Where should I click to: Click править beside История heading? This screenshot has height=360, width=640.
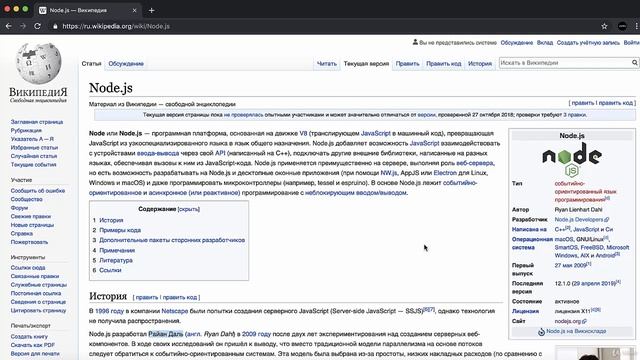(147, 298)
